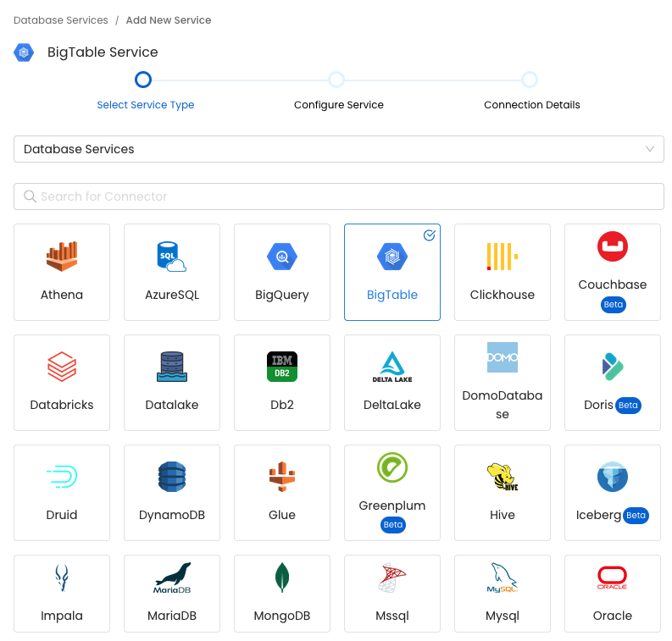Choose the AzureSQL database icon

coord(171,256)
